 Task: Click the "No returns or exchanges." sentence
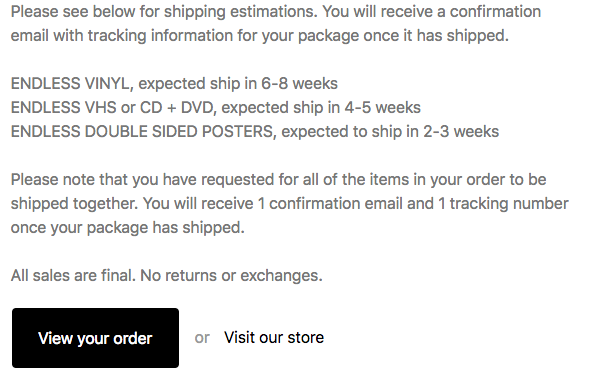coord(231,275)
